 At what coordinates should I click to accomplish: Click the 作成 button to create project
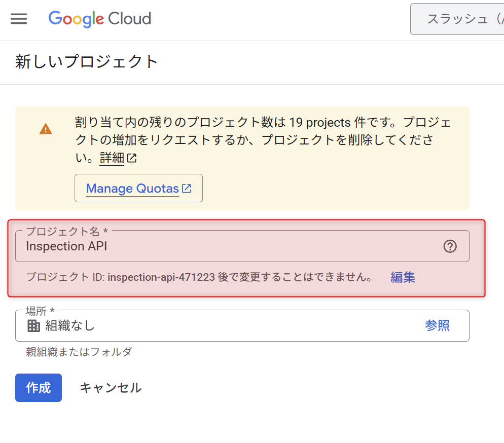click(38, 387)
